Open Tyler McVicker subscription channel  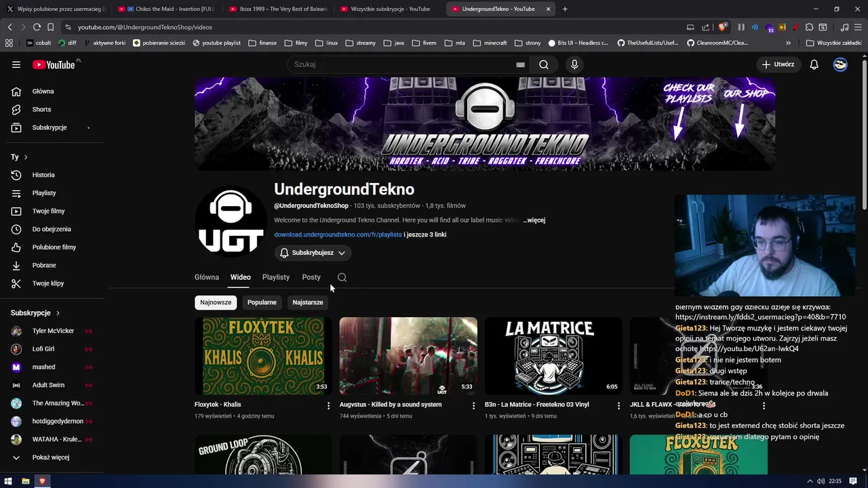point(54,331)
